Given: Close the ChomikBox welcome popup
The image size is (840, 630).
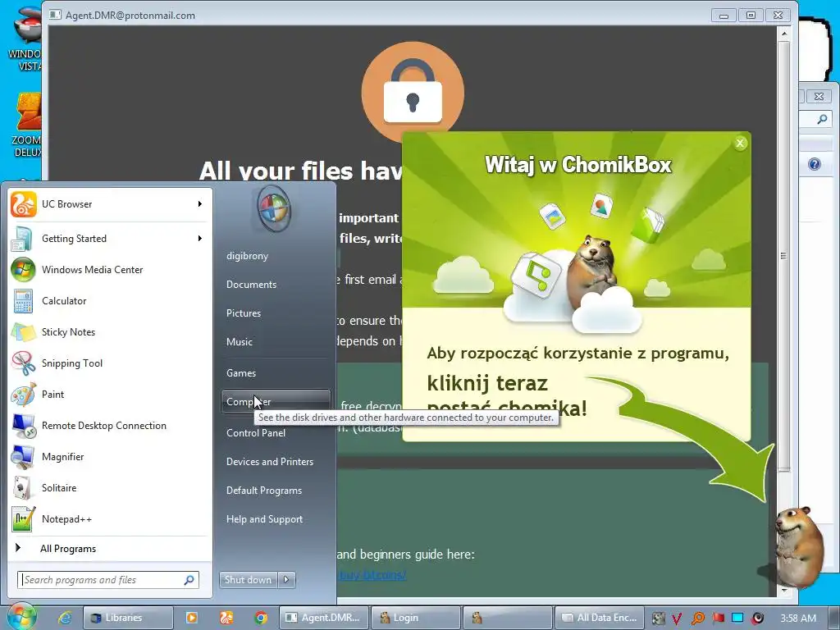Looking at the screenshot, I should (x=740, y=143).
